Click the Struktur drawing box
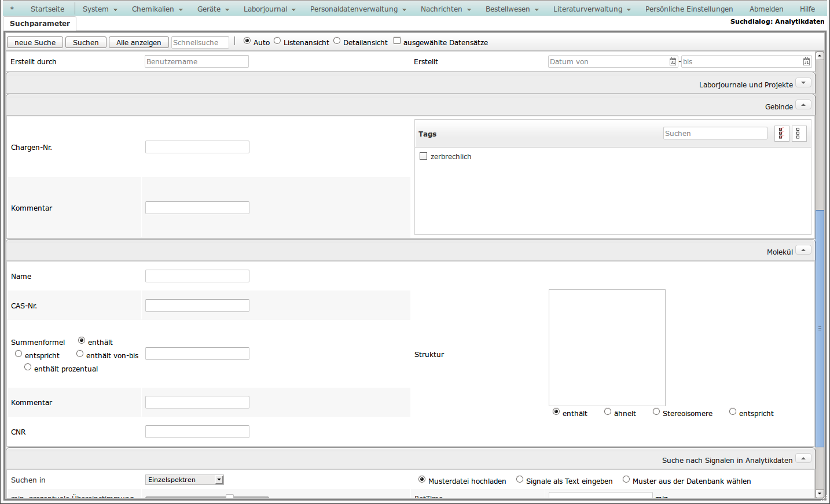Viewport: 830px width, 504px height. pos(607,347)
